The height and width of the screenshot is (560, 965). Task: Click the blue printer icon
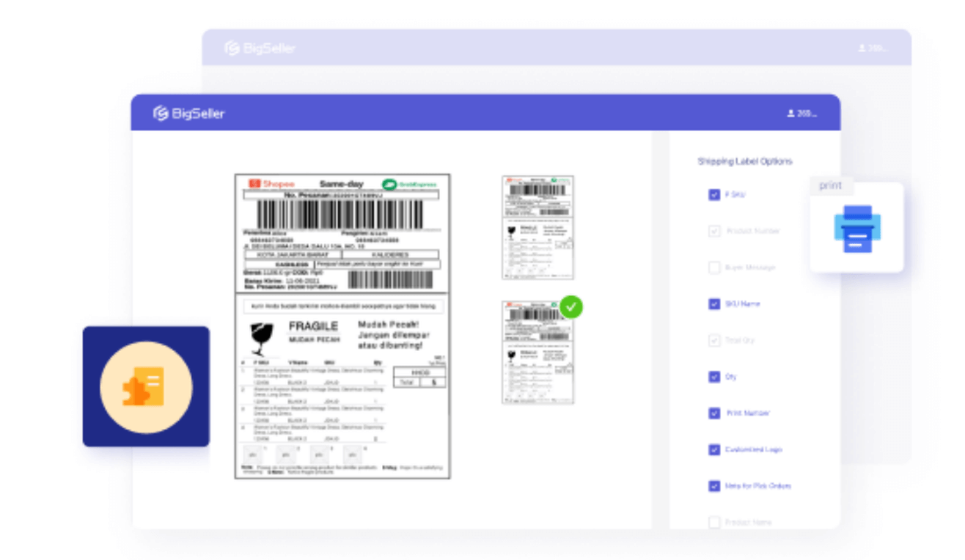point(856,229)
